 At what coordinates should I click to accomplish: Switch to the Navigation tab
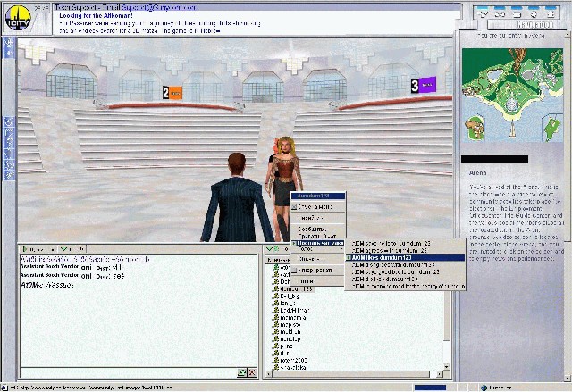(534, 25)
